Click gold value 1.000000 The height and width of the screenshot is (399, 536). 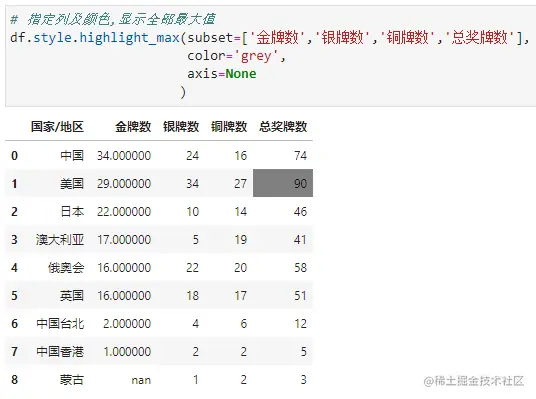127,352
